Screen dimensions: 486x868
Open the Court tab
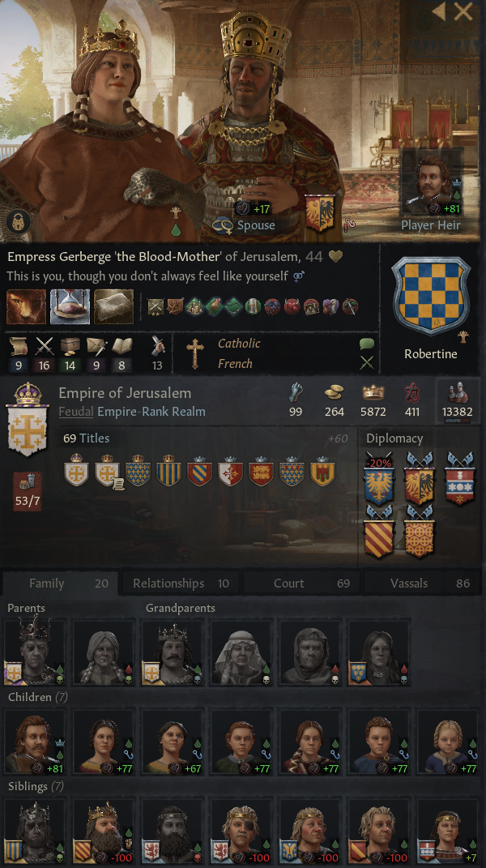click(x=301, y=584)
